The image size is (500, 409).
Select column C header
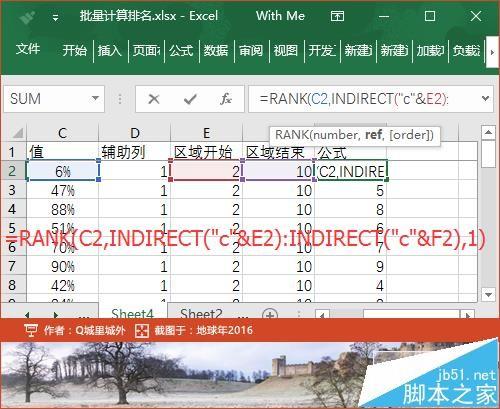(x=62, y=133)
